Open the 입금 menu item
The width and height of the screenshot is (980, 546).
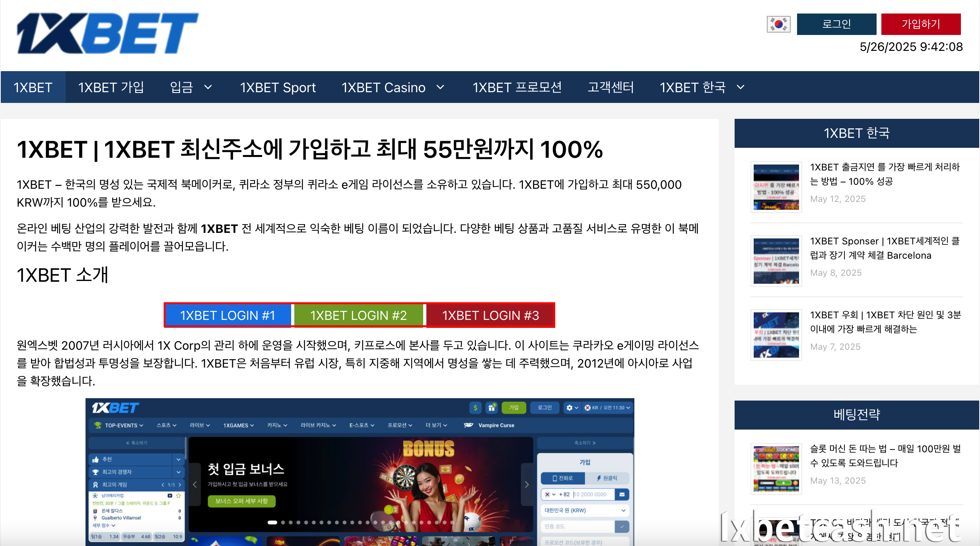pyautogui.click(x=181, y=87)
